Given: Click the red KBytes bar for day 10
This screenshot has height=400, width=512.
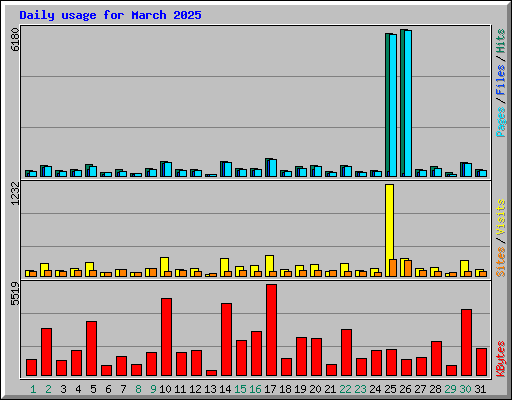Looking at the screenshot, I should (166, 337).
